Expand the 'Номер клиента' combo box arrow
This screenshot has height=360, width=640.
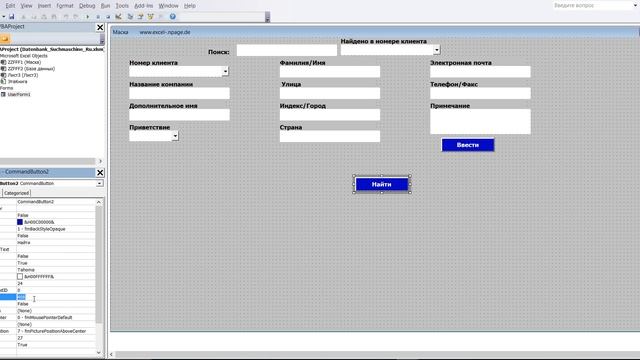225,71
